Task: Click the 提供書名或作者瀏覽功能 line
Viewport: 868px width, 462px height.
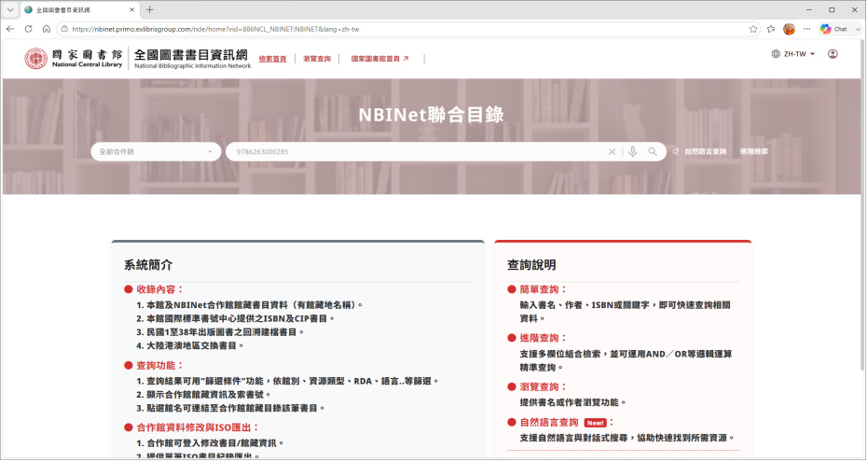Action: 572,402
